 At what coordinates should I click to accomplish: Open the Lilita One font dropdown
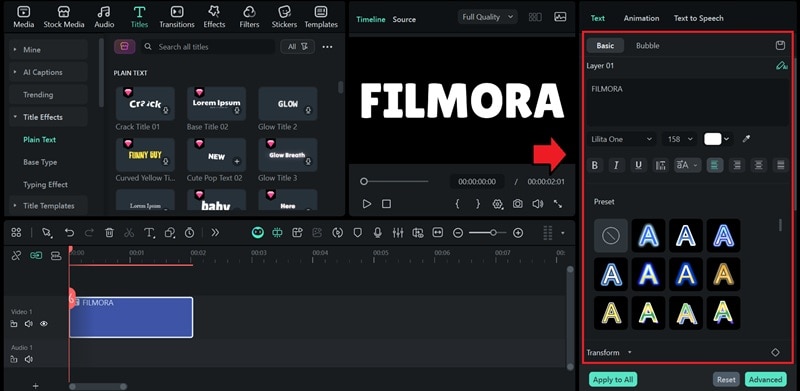coord(621,139)
